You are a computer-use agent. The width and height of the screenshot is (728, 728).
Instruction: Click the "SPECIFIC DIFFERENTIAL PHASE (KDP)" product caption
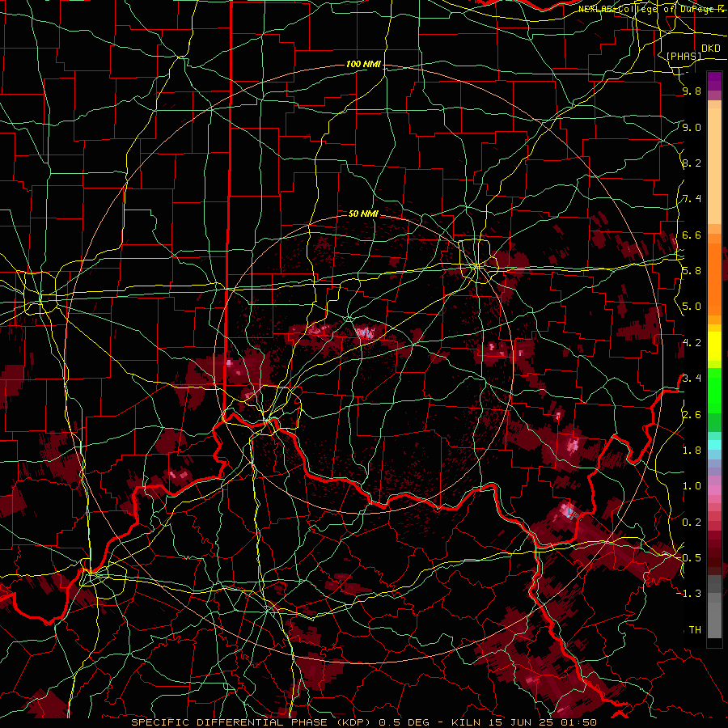(253, 722)
